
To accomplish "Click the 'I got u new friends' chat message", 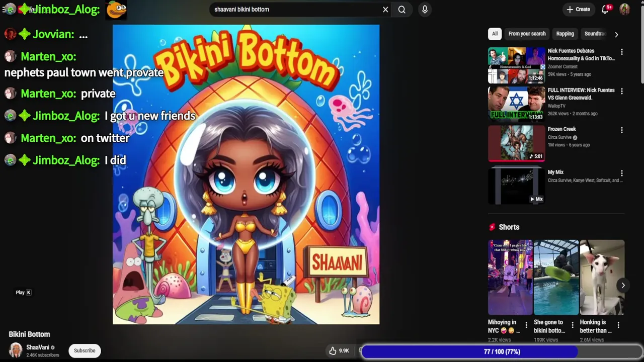I will 150,116.
